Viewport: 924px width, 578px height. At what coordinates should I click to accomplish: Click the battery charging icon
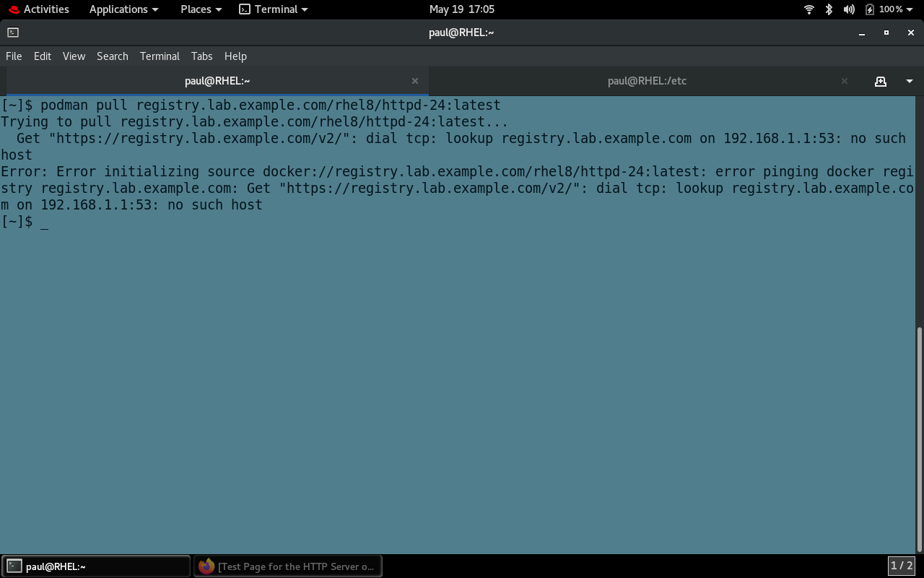coord(870,9)
